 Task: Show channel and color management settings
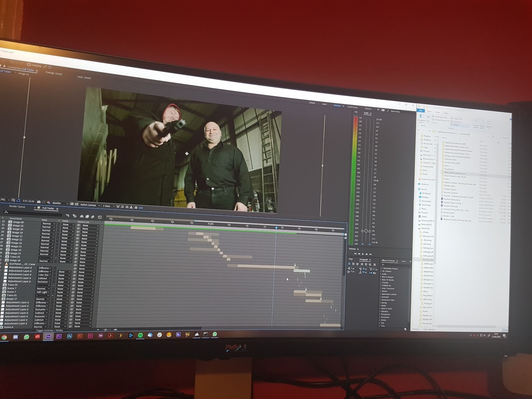point(48,202)
